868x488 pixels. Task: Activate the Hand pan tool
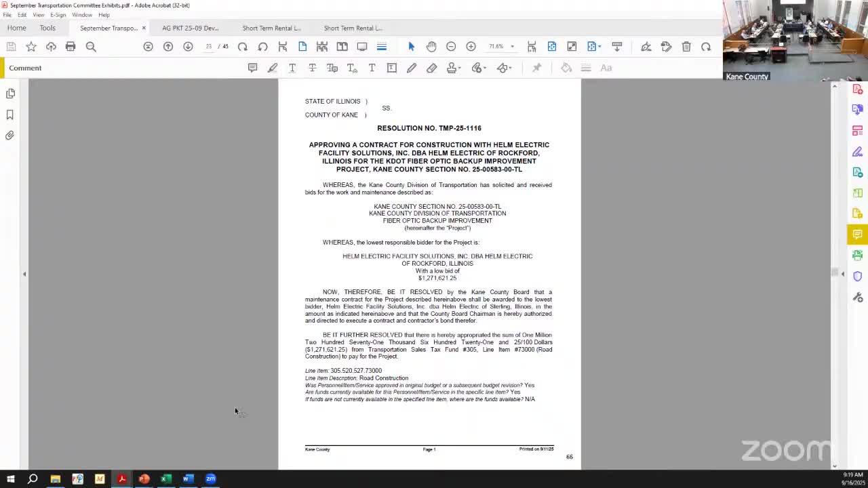[431, 47]
